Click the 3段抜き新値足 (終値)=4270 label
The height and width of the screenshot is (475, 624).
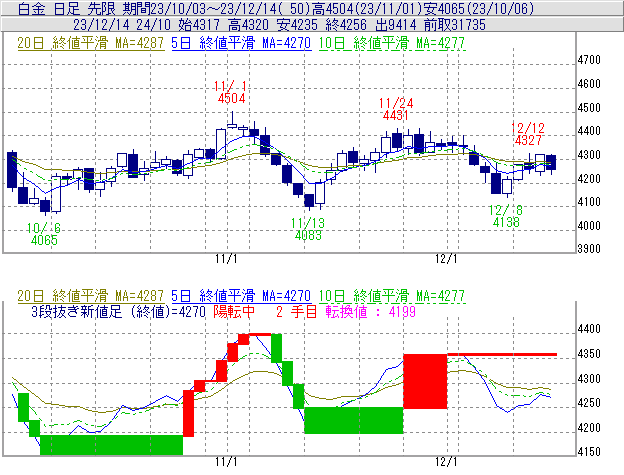click(119, 311)
